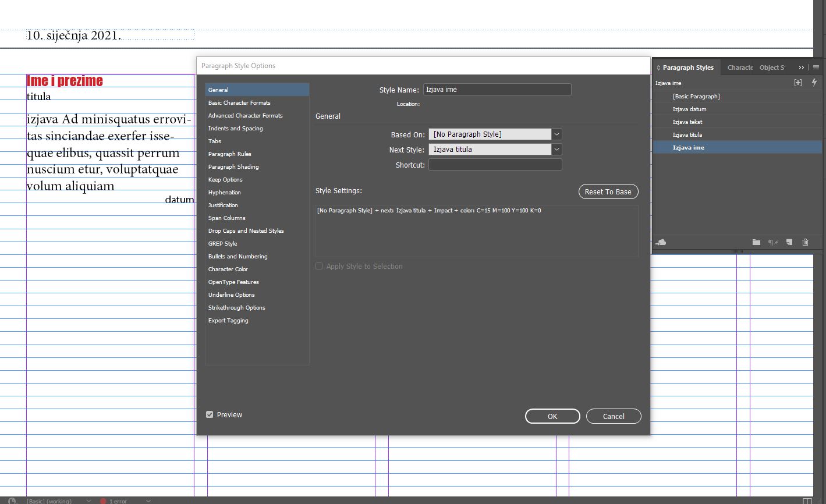Viewport: 826px width, 504px height.
Task: Click the 'datum' text in document
Action: pyautogui.click(x=179, y=199)
